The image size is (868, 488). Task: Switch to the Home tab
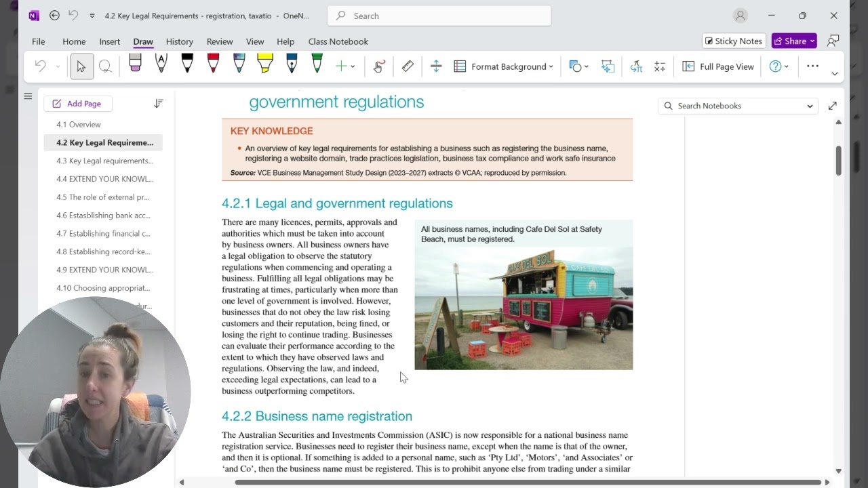click(x=74, y=41)
